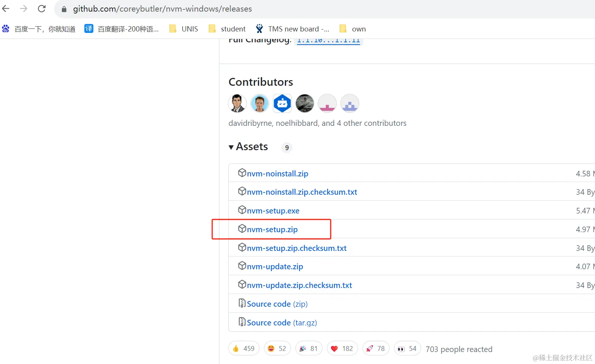Click the 4.07 size for nvm-update.zip
595x364 pixels.
coord(585,267)
